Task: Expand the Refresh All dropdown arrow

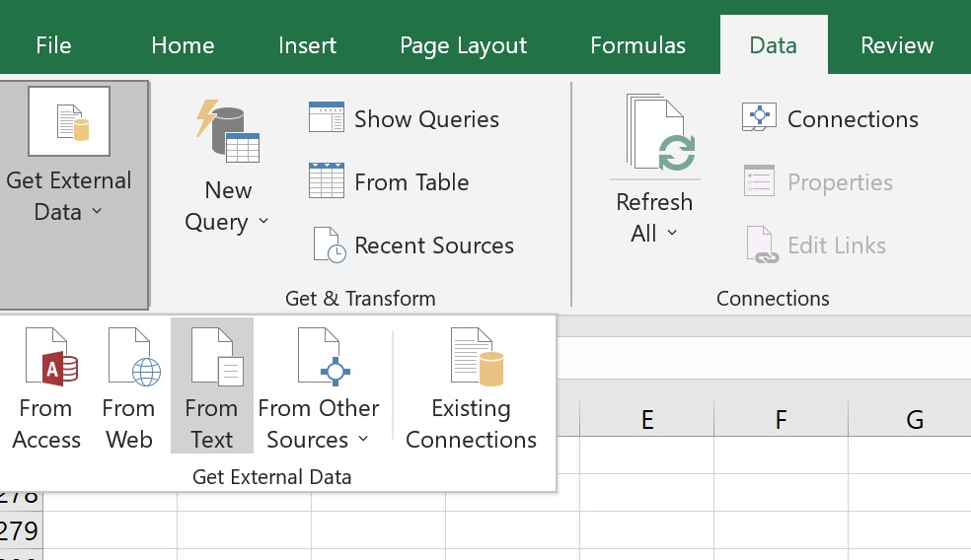Action: pos(672,234)
